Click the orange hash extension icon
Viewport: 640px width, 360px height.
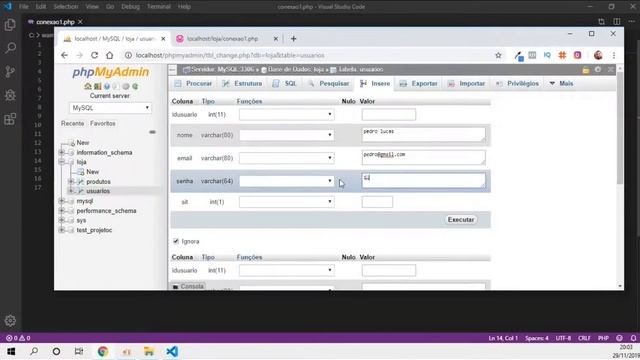[562, 55]
